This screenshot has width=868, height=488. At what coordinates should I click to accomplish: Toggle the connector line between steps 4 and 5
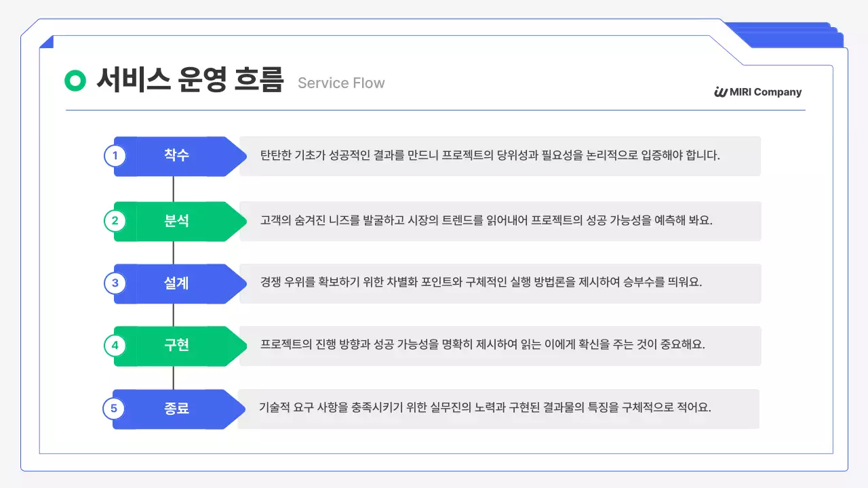pyautogui.click(x=173, y=377)
